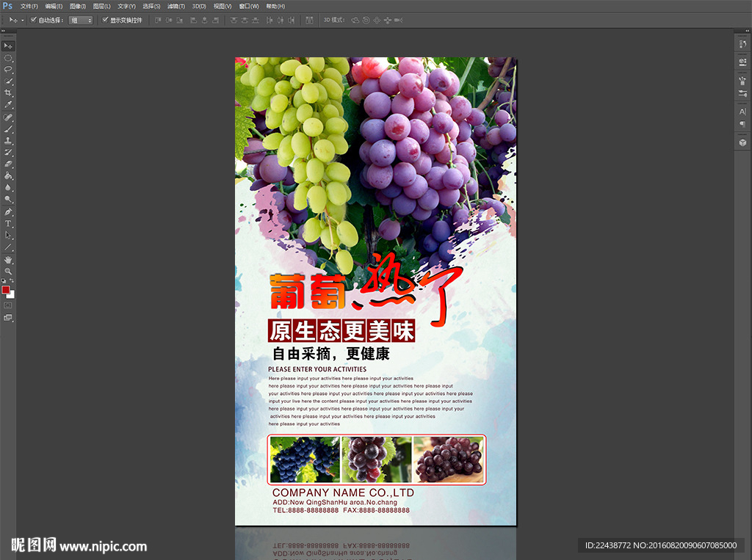
Task: Open the 窗口(W) Window menu
Action: [x=249, y=6]
